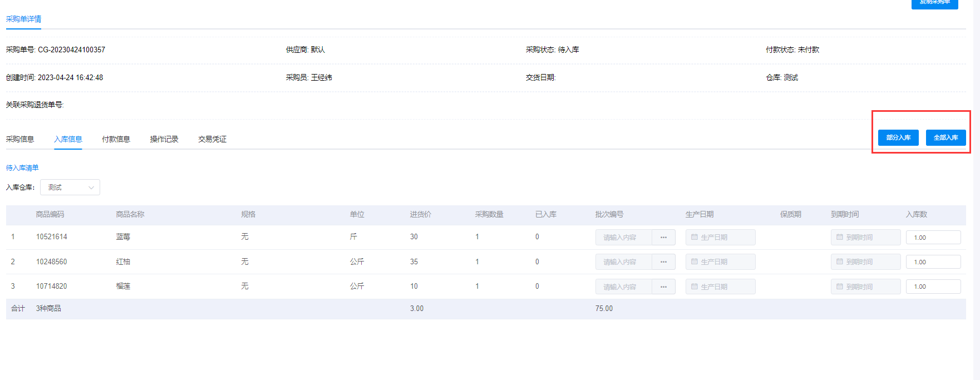
Task: Click the 全部入库 button
Action: coord(945,137)
